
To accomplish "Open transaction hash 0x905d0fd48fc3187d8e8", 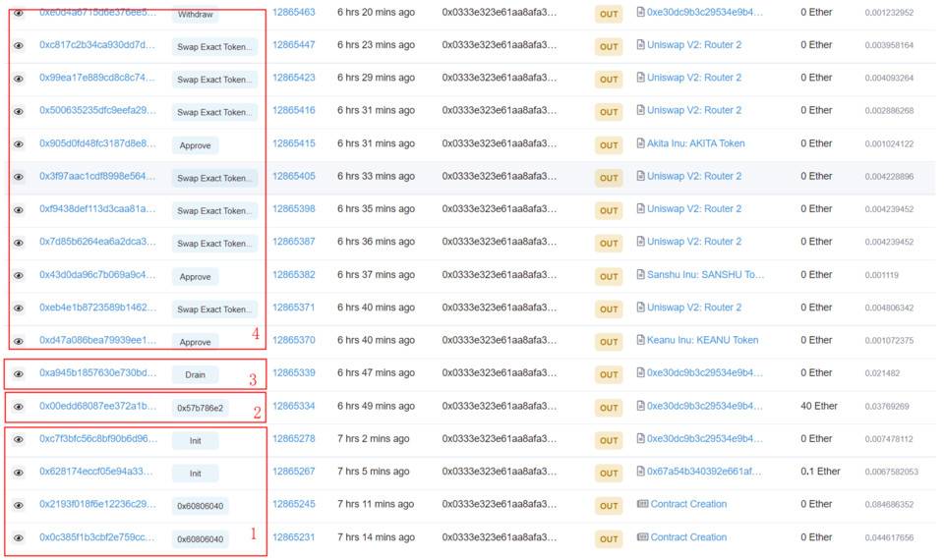I will click(97, 143).
